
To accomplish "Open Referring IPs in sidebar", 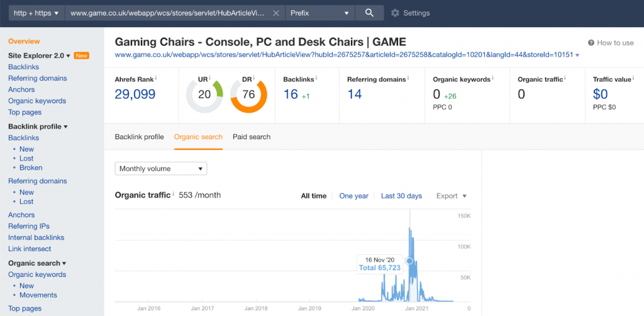I will (x=29, y=226).
